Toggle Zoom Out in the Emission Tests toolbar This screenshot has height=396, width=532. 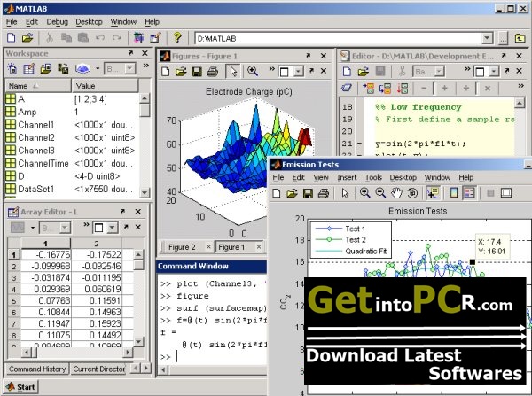380,193
